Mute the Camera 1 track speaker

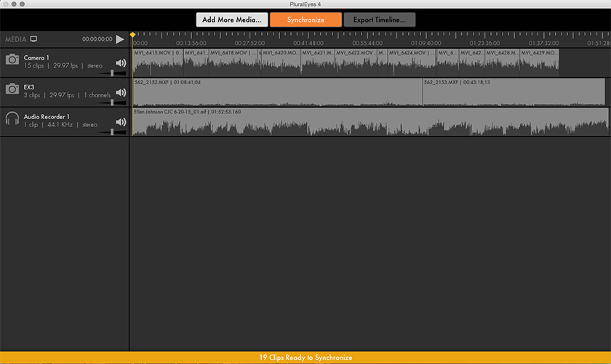click(x=121, y=62)
